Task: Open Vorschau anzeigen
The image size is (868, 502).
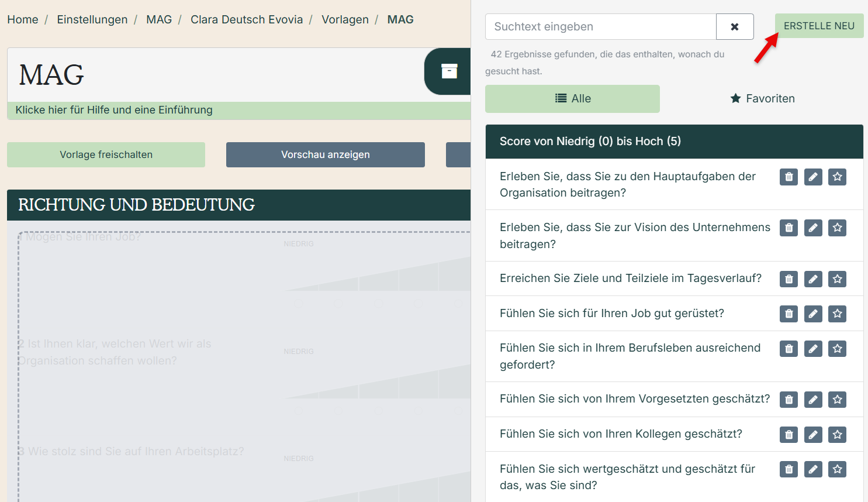Action: pos(325,155)
